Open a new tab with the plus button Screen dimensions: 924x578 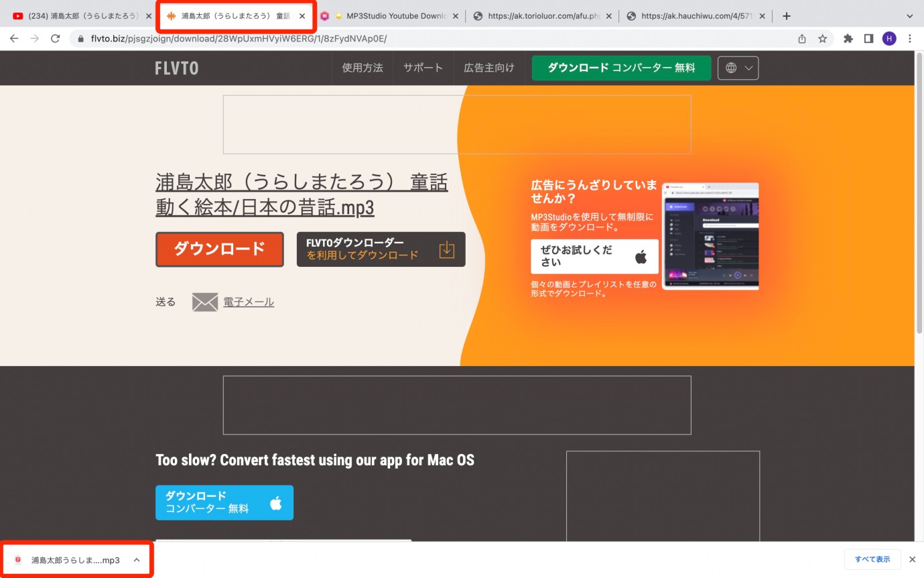click(x=787, y=16)
